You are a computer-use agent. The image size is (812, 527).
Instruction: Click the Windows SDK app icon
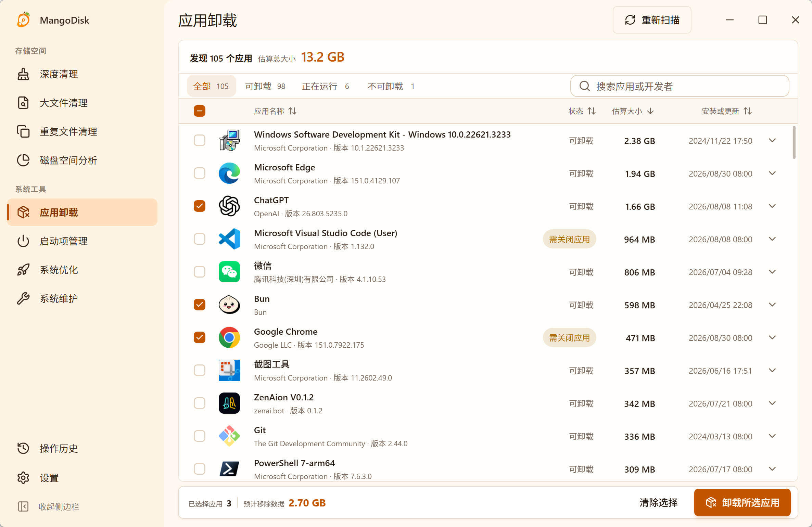pos(229,141)
